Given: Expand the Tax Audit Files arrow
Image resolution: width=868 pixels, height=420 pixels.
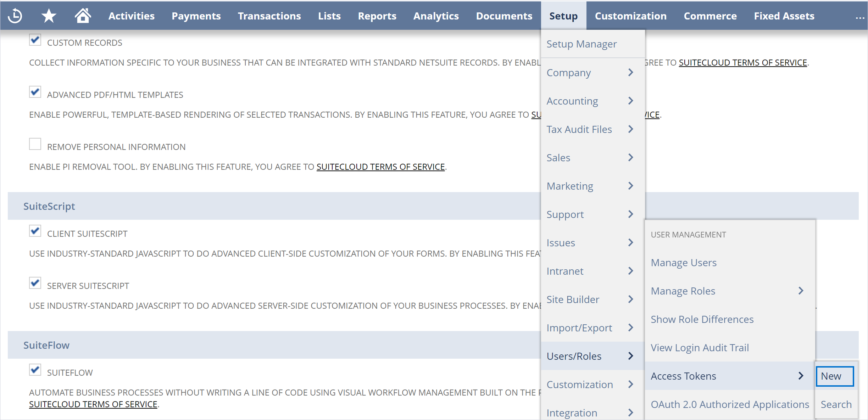Looking at the screenshot, I should [x=630, y=129].
